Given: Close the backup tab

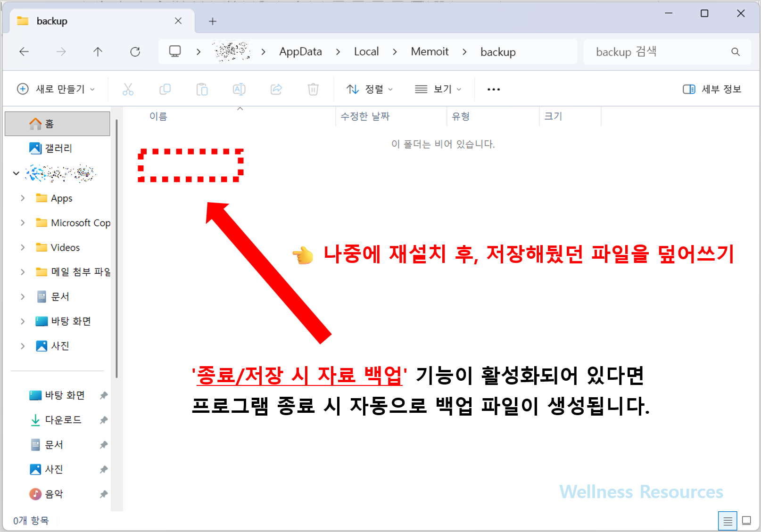Looking at the screenshot, I should pyautogui.click(x=178, y=21).
